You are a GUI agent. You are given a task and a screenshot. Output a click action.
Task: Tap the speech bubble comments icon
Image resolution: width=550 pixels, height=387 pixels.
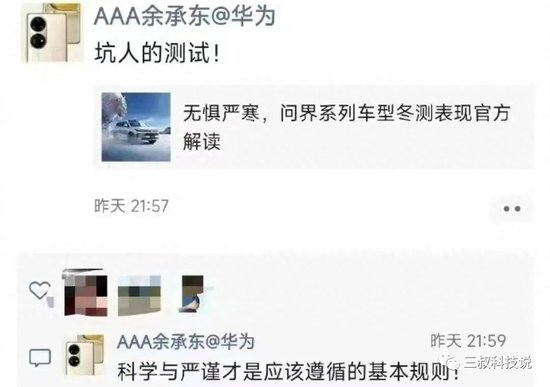(40, 358)
